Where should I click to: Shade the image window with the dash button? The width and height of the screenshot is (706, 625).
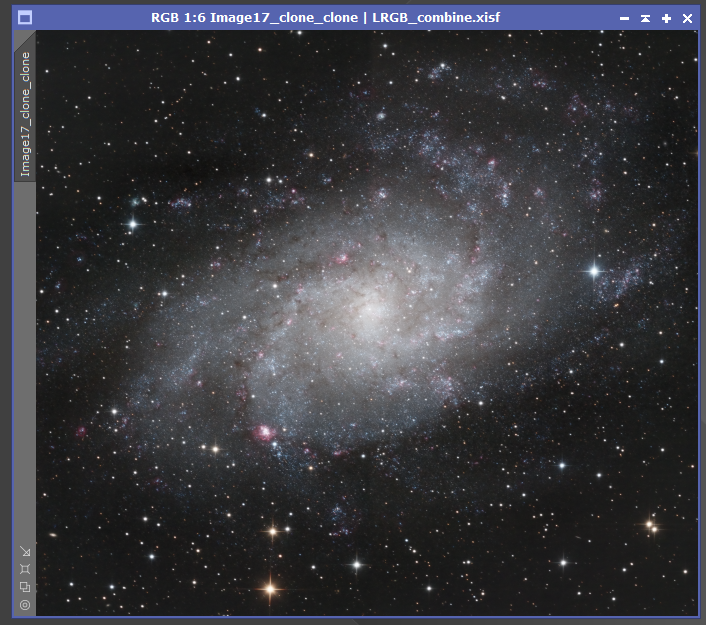tap(624, 18)
